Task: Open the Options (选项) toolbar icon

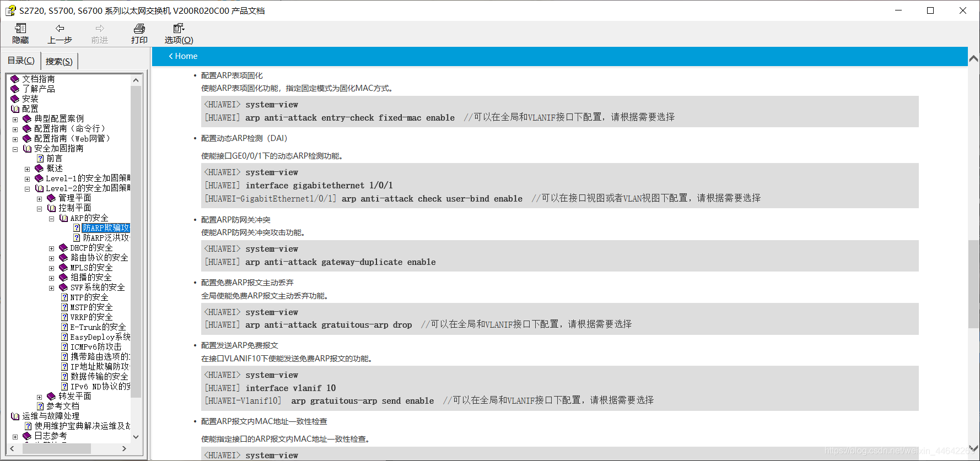Action: point(179,28)
